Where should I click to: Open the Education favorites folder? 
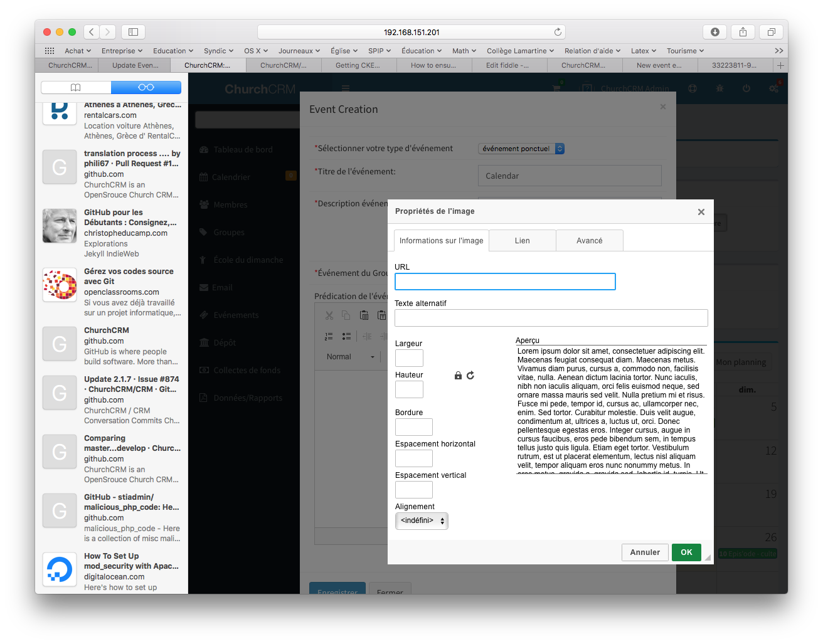[x=173, y=51]
